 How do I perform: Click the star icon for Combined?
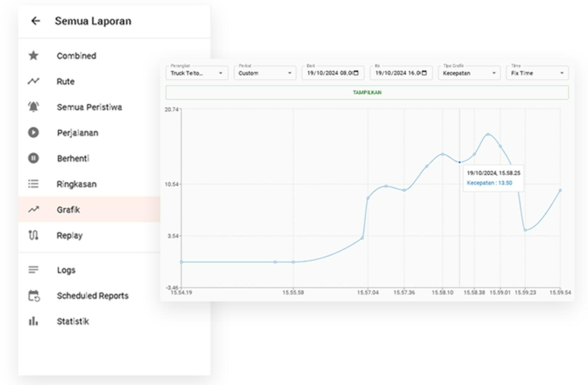34,56
